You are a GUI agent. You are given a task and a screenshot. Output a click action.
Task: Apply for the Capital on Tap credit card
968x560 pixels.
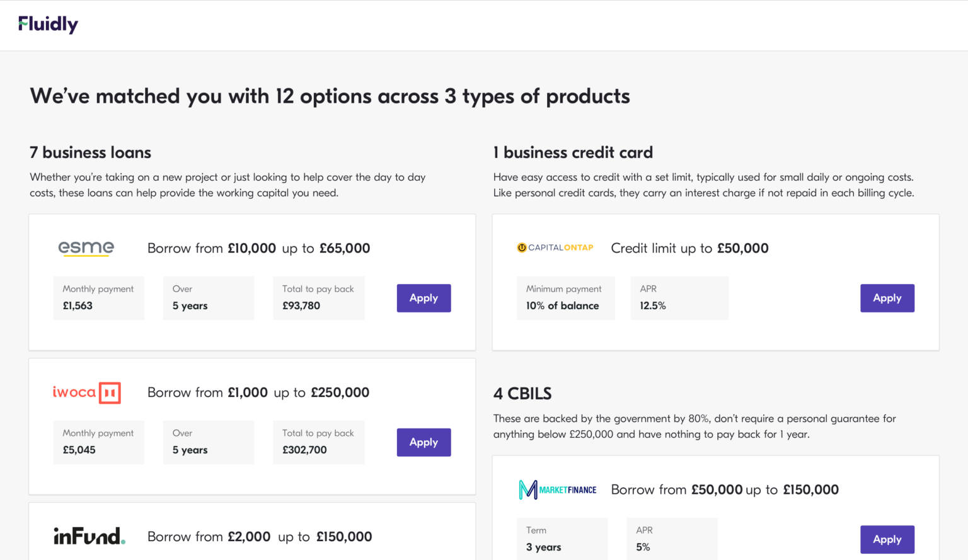887,298
